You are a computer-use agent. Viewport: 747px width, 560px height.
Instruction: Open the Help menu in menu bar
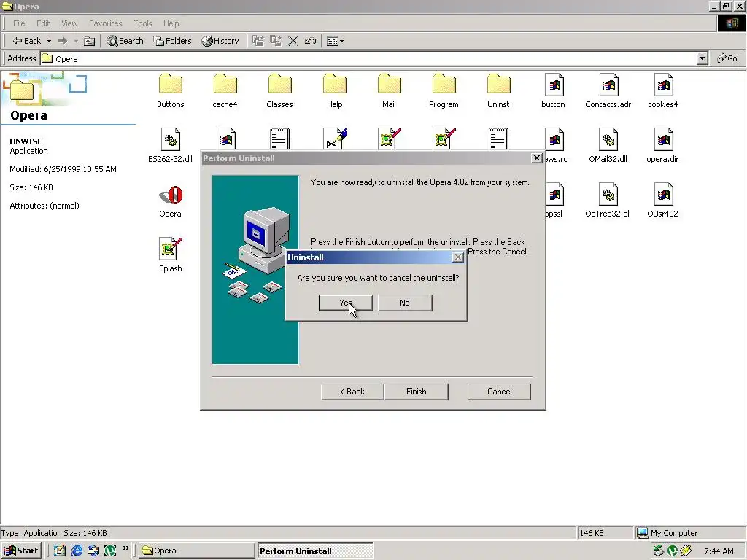tap(171, 23)
